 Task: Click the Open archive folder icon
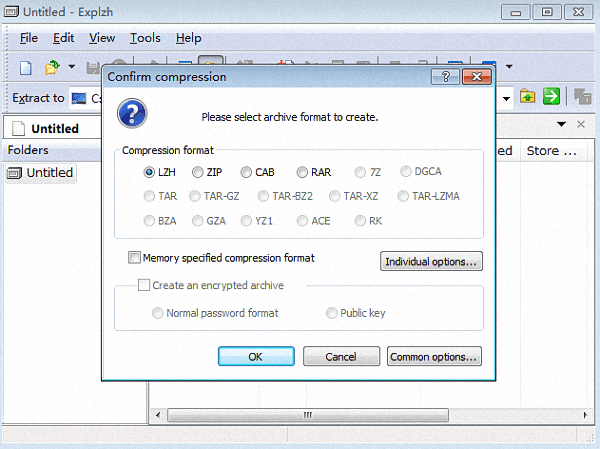52,67
